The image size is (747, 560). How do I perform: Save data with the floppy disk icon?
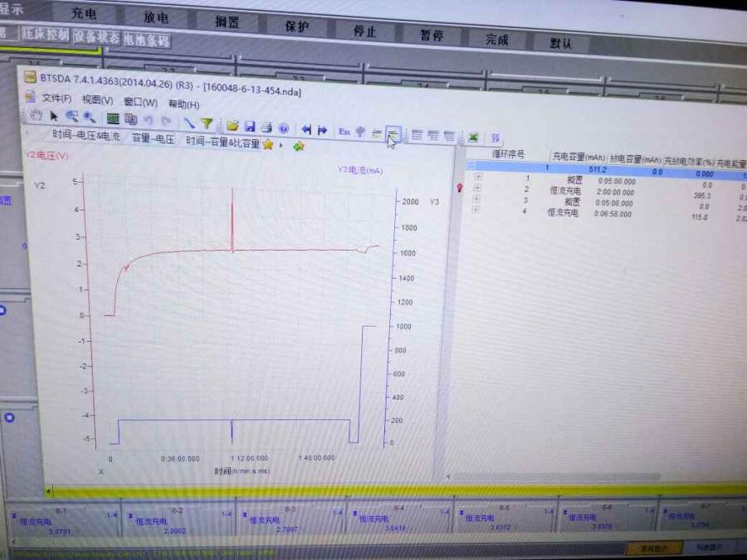tap(250, 126)
